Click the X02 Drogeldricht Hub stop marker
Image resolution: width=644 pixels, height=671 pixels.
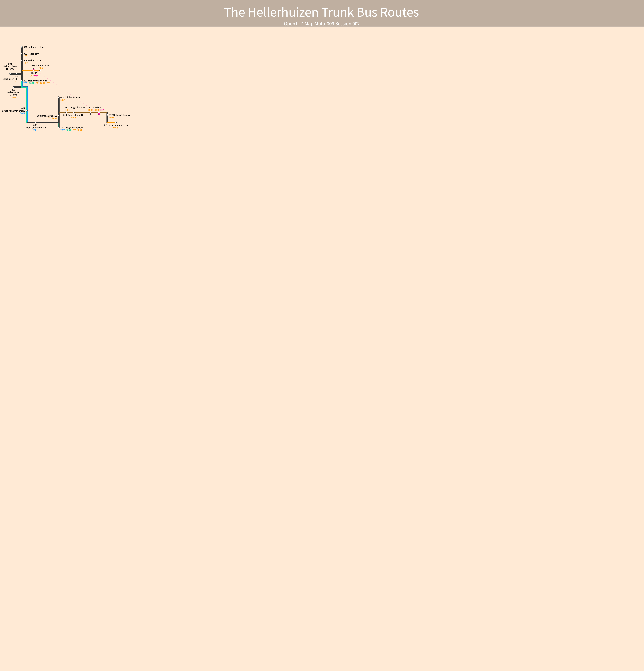click(x=59, y=128)
